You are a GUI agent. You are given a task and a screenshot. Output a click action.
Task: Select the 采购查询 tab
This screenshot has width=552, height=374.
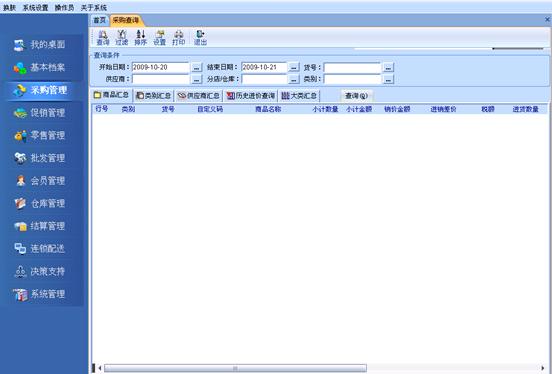tap(126, 20)
